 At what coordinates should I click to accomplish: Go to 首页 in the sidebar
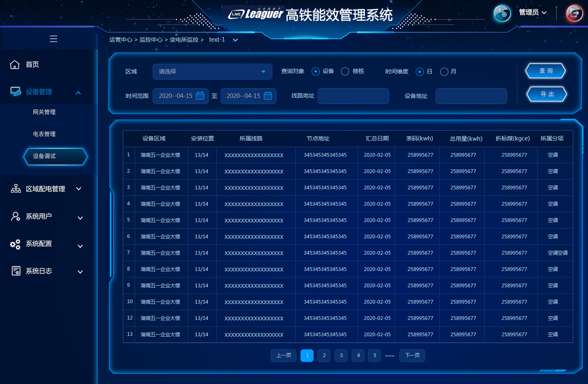point(32,65)
